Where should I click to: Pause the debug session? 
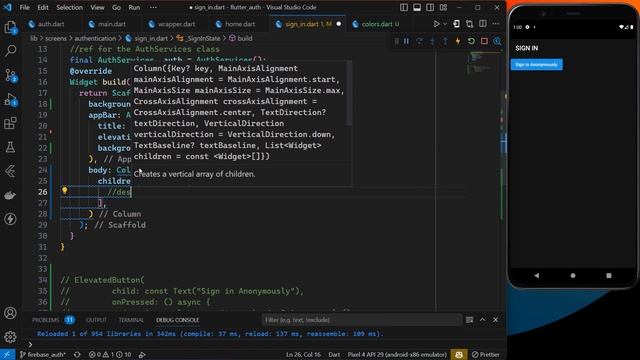[x=407, y=41]
